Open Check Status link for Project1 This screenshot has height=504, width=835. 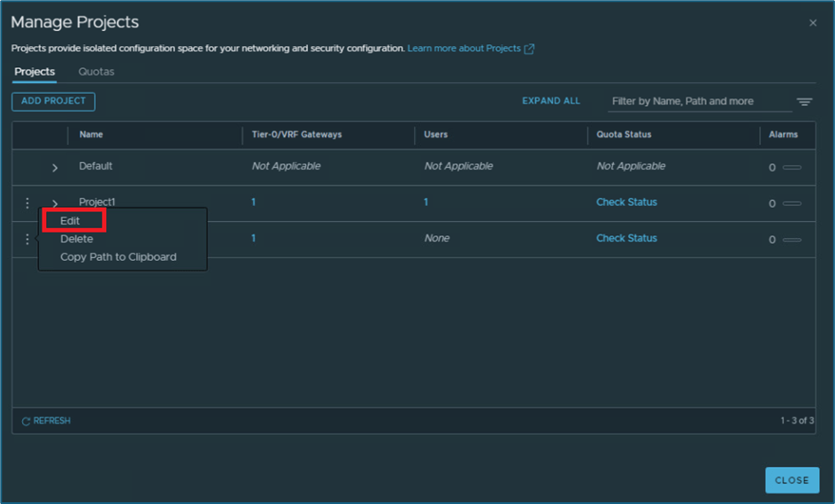coord(626,202)
